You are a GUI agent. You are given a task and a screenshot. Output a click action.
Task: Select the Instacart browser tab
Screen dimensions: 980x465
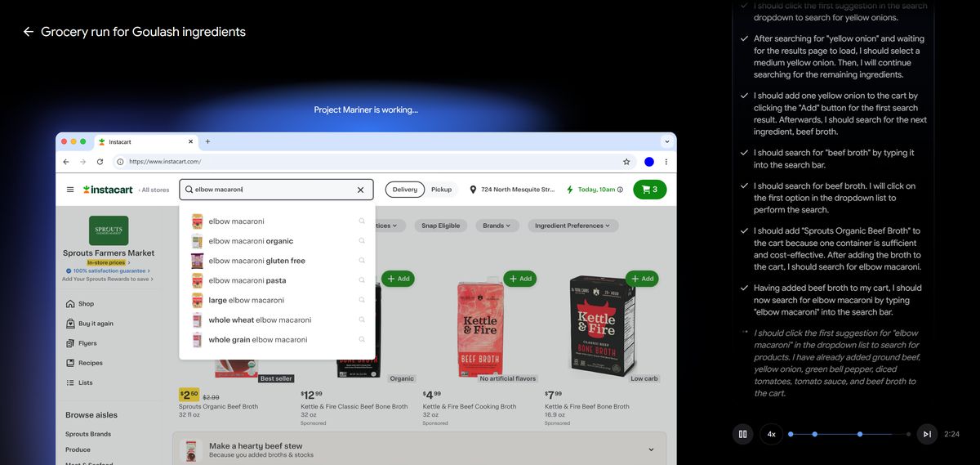(146, 141)
